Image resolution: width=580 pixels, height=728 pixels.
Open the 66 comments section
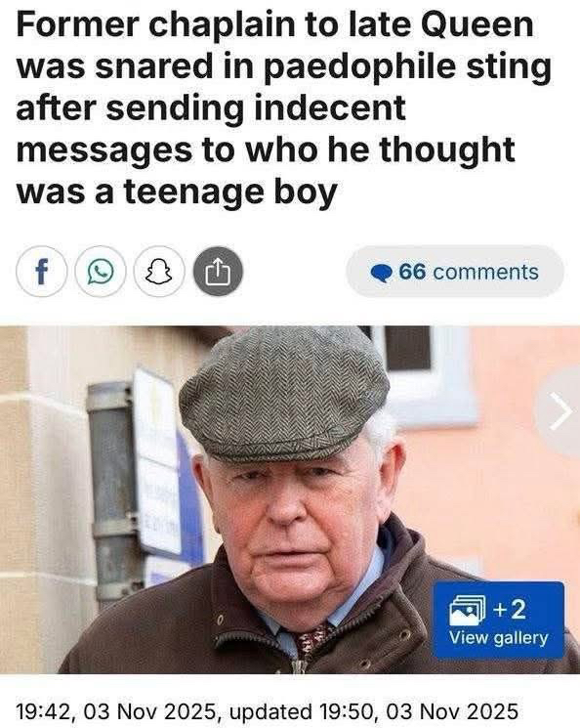pos(455,272)
